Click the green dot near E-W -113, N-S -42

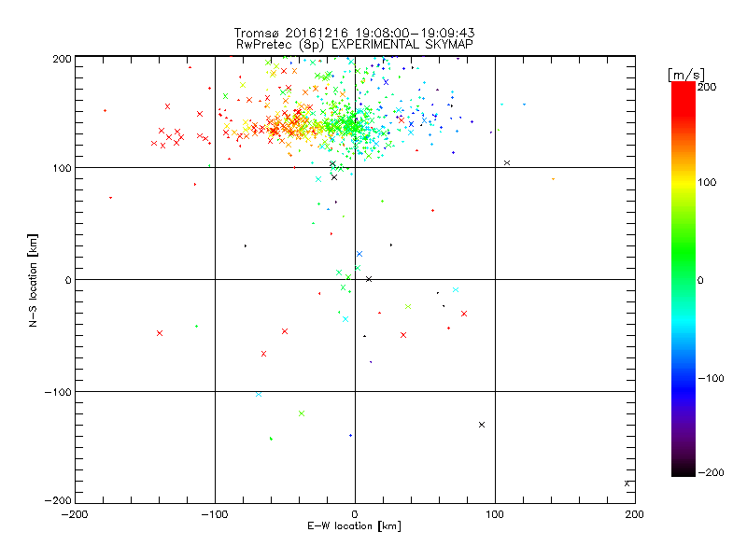197,326
